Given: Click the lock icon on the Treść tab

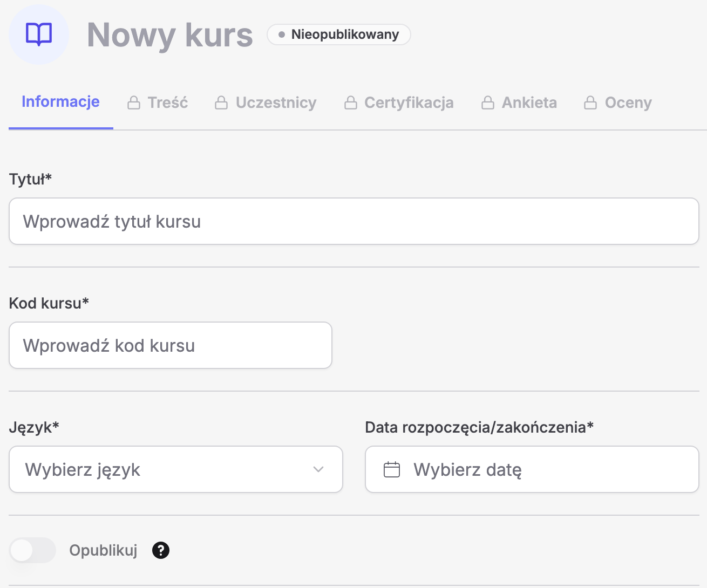Looking at the screenshot, I should tap(134, 102).
